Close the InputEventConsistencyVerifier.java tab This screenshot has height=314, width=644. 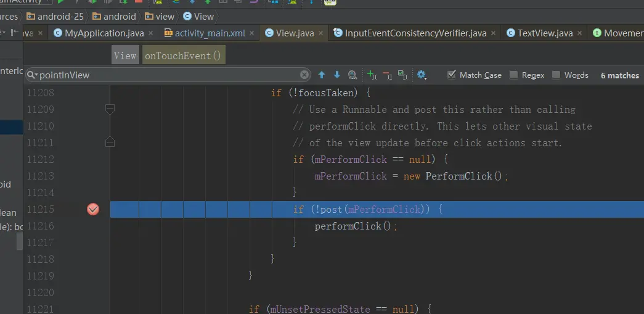tap(493, 33)
